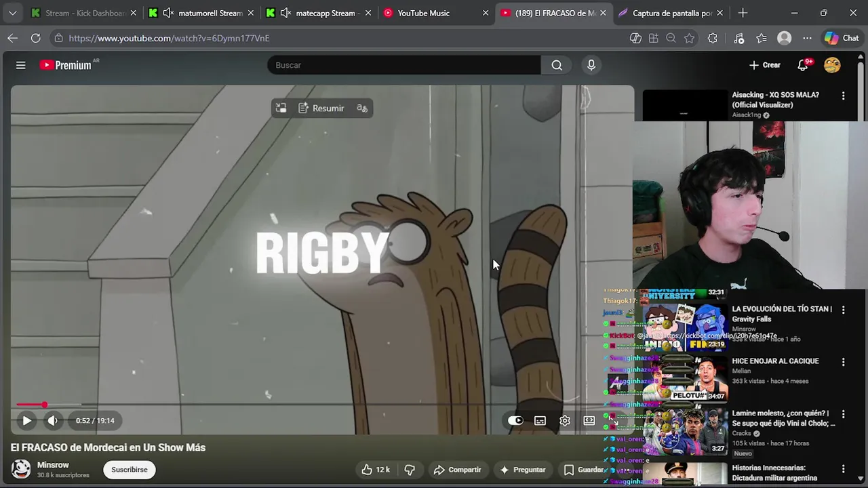This screenshot has width=868, height=488.
Task: Open options for Lamine molesto video
Action: [844, 414]
